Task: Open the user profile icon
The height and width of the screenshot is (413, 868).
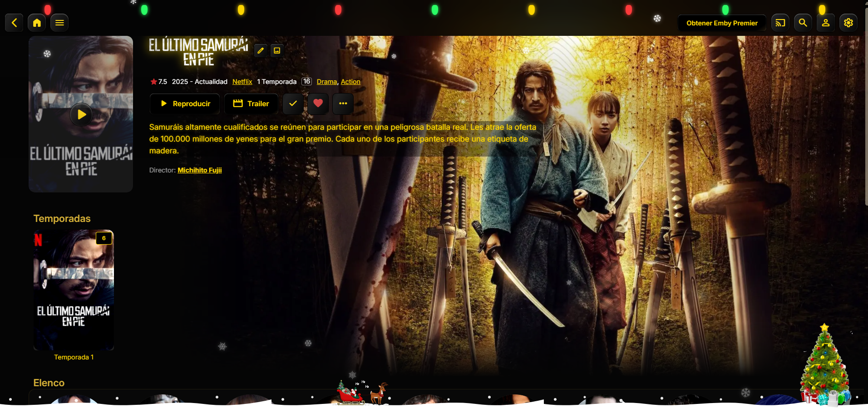Action: point(826,23)
